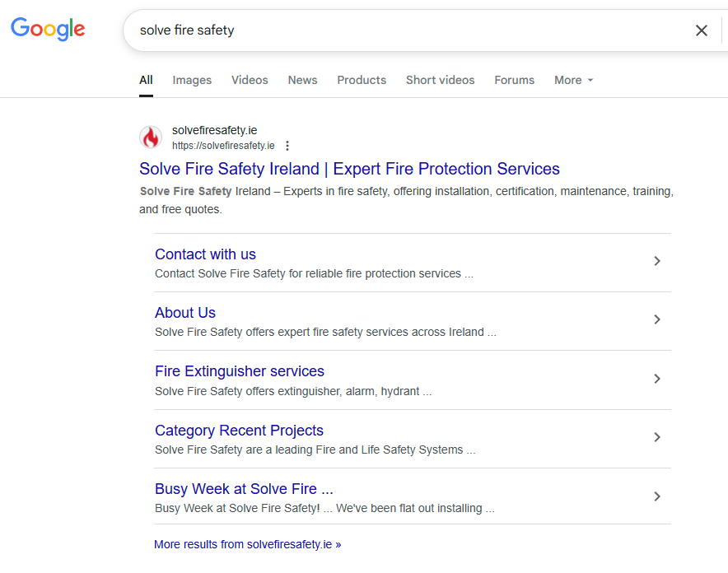View Short videos results
Image resolution: width=728 pixels, height=573 pixels.
point(440,80)
